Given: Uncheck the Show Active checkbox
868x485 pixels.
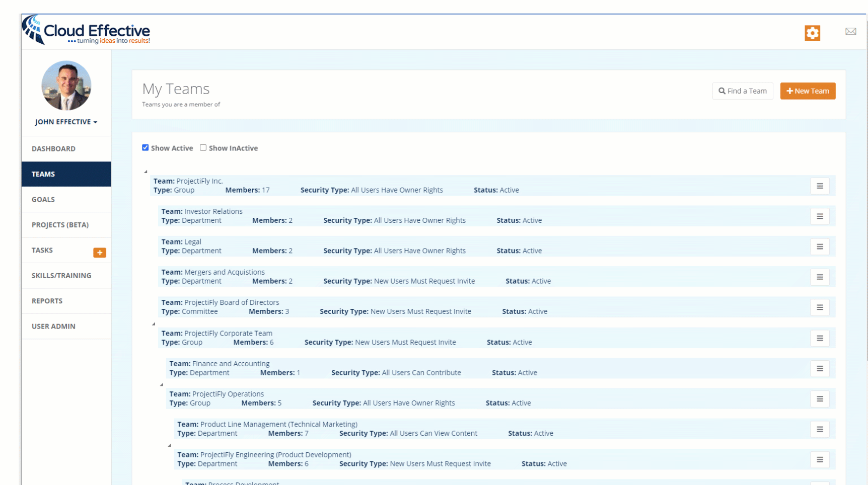Looking at the screenshot, I should (145, 147).
